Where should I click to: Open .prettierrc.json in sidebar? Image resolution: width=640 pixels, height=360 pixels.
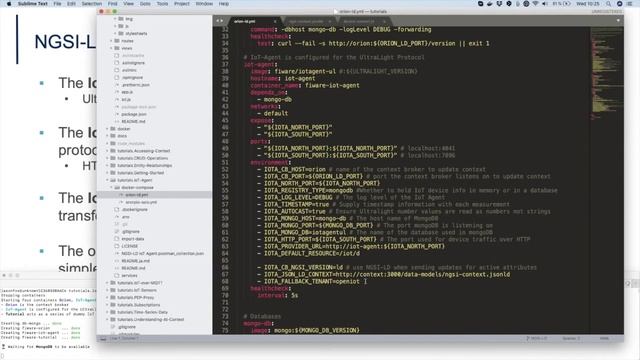[136, 85]
